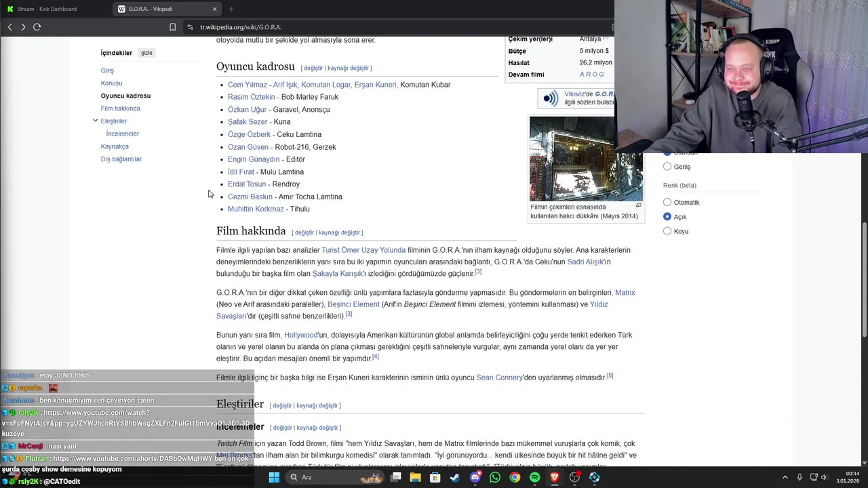The width and height of the screenshot is (868, 488).
Task: Jump to İncelemeler in contents
Action: [123, 134]
